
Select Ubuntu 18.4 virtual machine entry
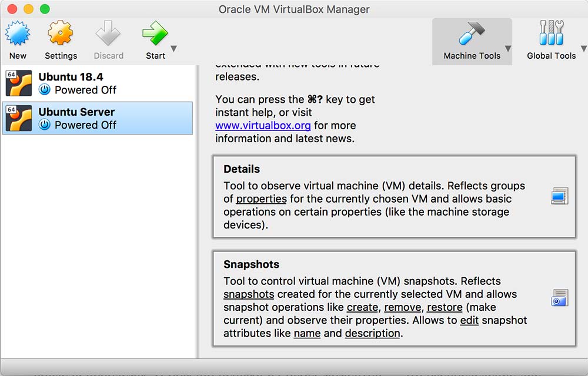pyautogui.click(x=98, y=83)
